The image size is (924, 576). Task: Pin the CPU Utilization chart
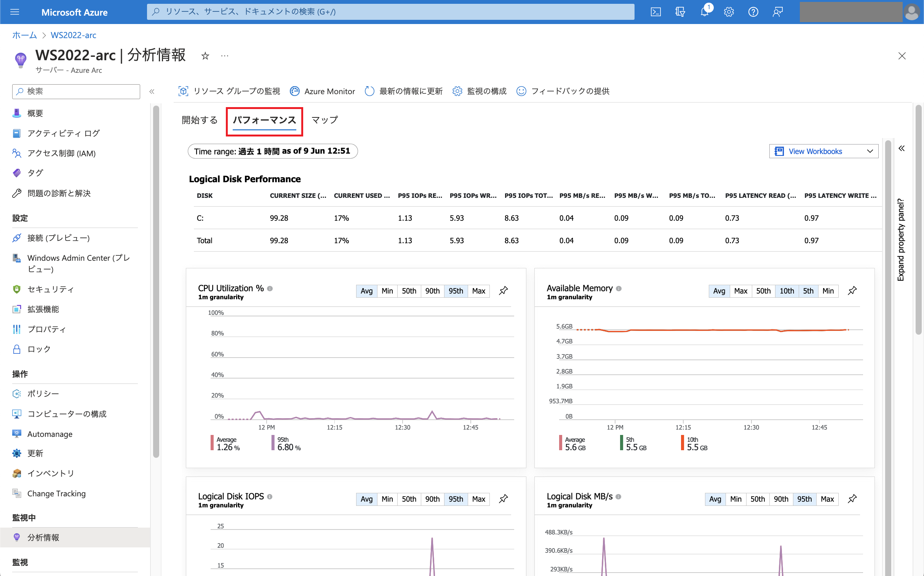[x=504, y=290]
